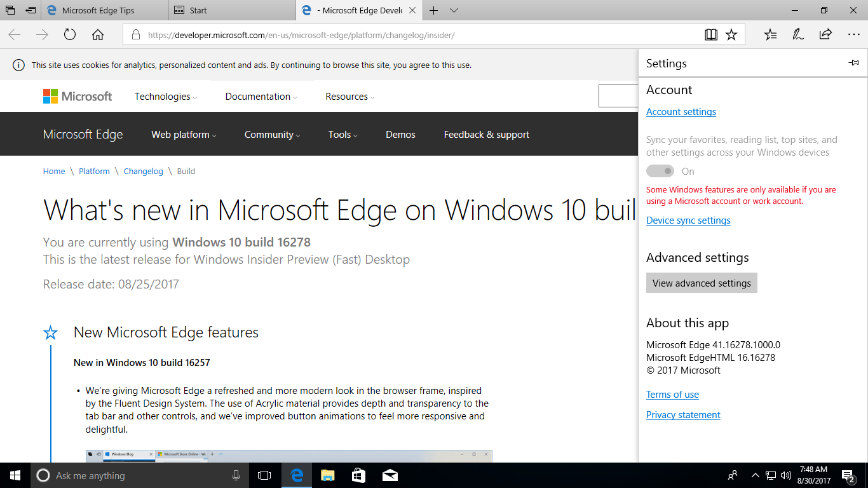The image size is (868, 488).
Task: Open Reading view book icon
Action: (711, 35)
